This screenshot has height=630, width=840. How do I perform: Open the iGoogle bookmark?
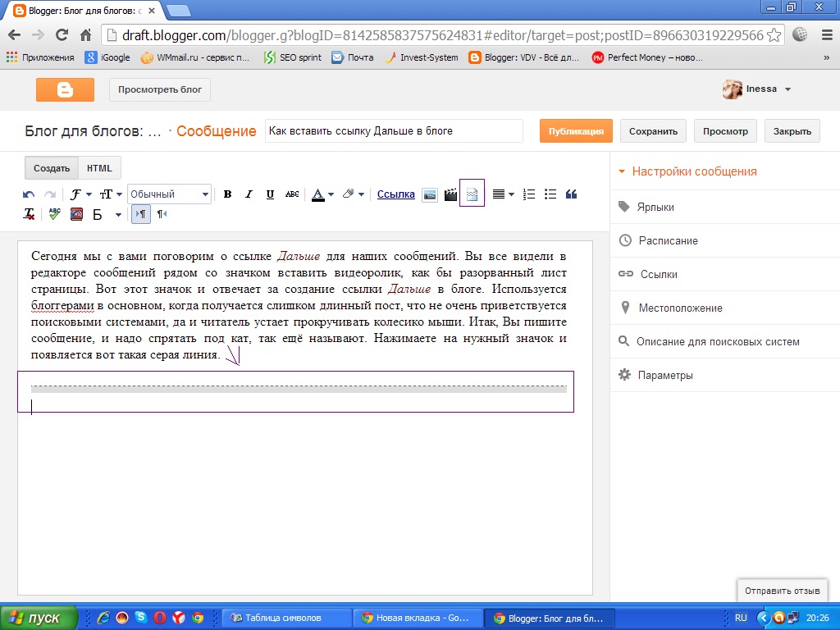coord(107,57)
